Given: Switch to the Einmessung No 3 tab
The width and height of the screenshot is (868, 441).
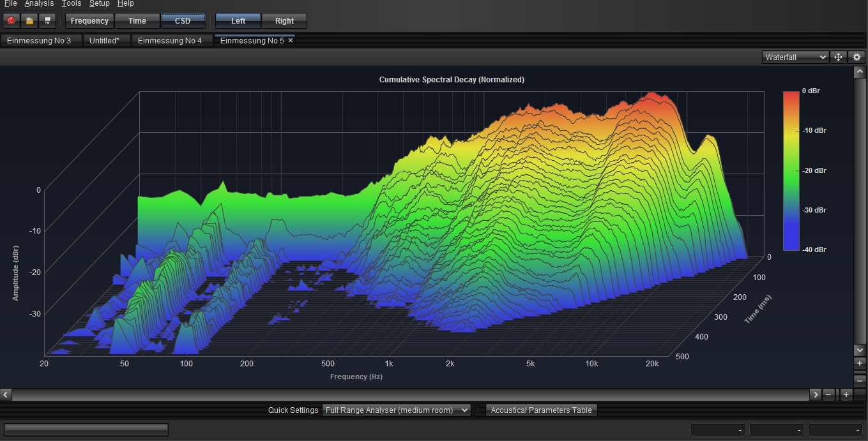Looking at the screenshot, I should pyautogui.click(x=39, y=40).
